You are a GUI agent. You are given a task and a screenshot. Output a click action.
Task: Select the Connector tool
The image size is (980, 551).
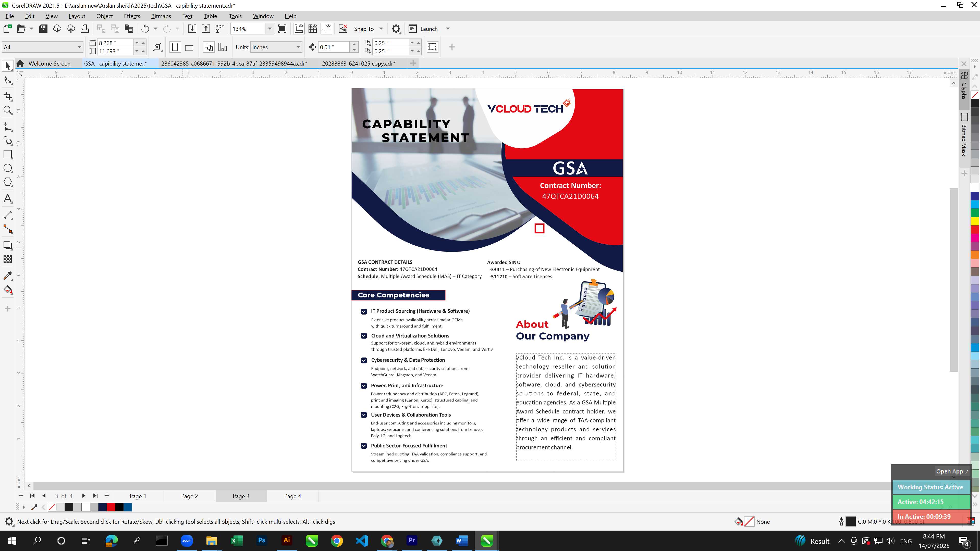pos(8,229)
